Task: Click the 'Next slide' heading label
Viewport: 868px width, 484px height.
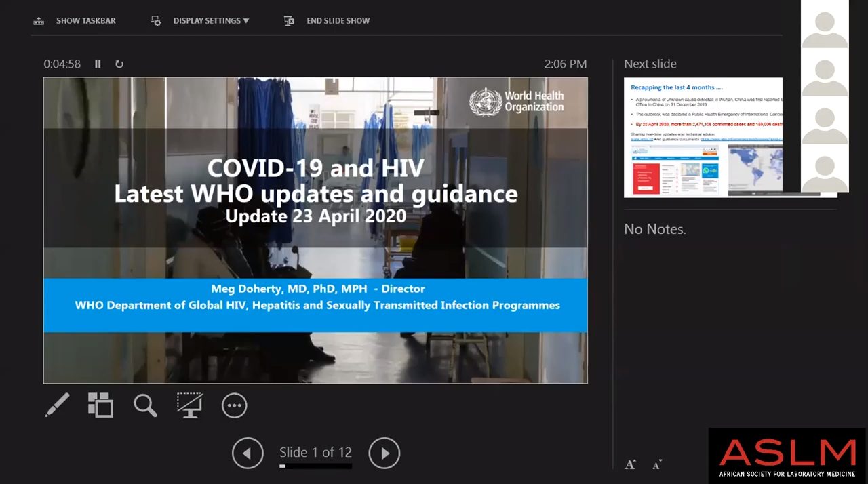Action: tap(650, 64)
